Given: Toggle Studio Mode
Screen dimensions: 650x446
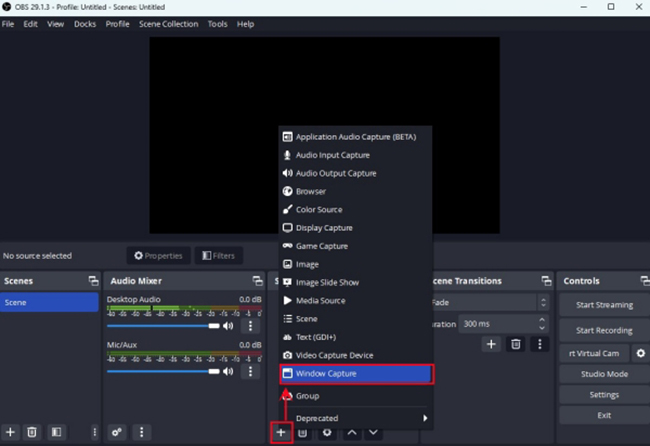Looking at the screenshot, I should [x=604, y=374].
